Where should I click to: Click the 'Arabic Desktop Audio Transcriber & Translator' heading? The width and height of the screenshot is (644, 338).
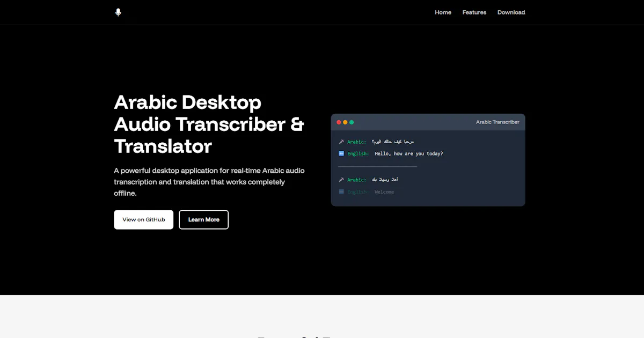coord(209,124)
